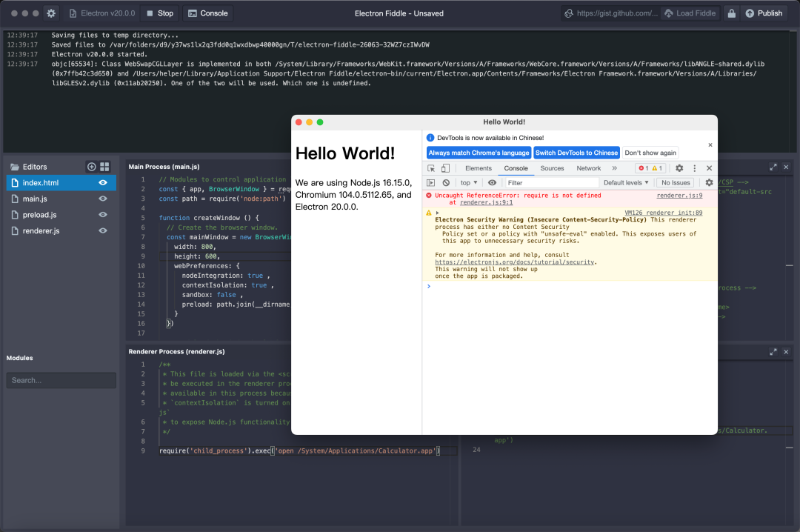Switch to the Network tab
Viewport: 800px width, 532px height.
588,168
